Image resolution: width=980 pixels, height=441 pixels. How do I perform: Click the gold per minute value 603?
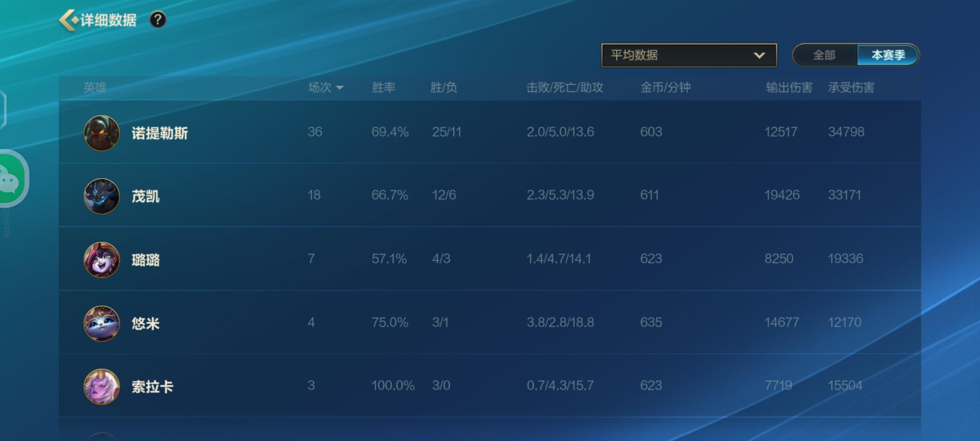click(651, 132)
